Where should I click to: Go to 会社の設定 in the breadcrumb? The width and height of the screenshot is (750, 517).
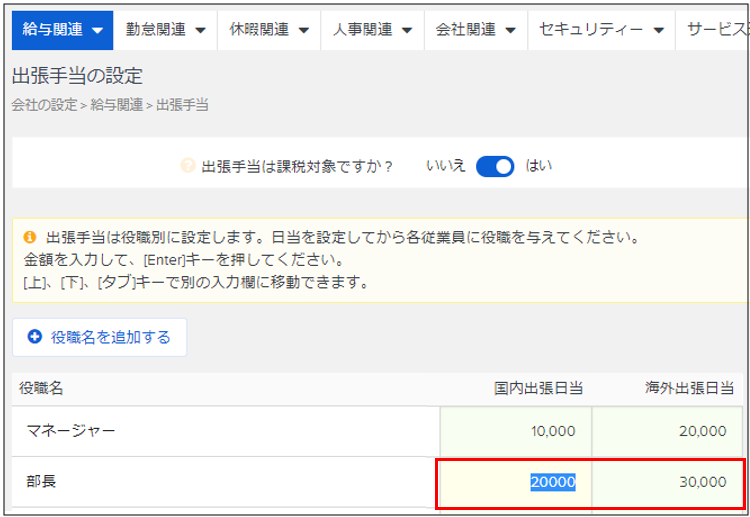click(43, 104)
